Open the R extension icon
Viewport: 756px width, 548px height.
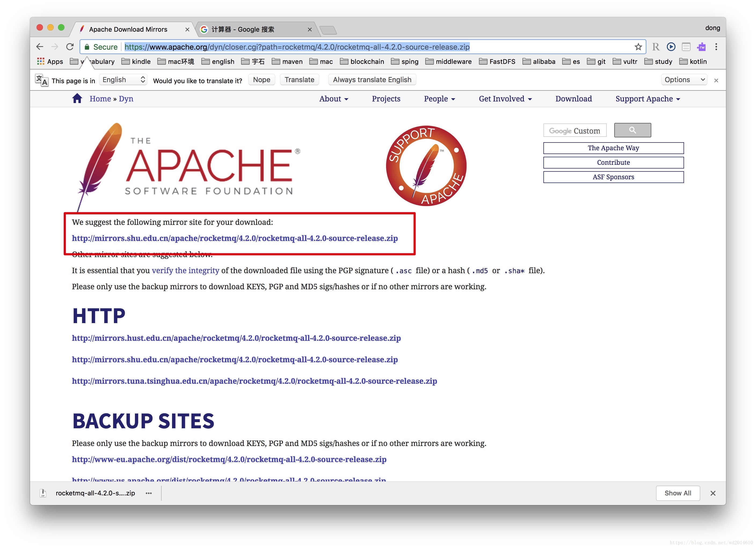point(656,47)
